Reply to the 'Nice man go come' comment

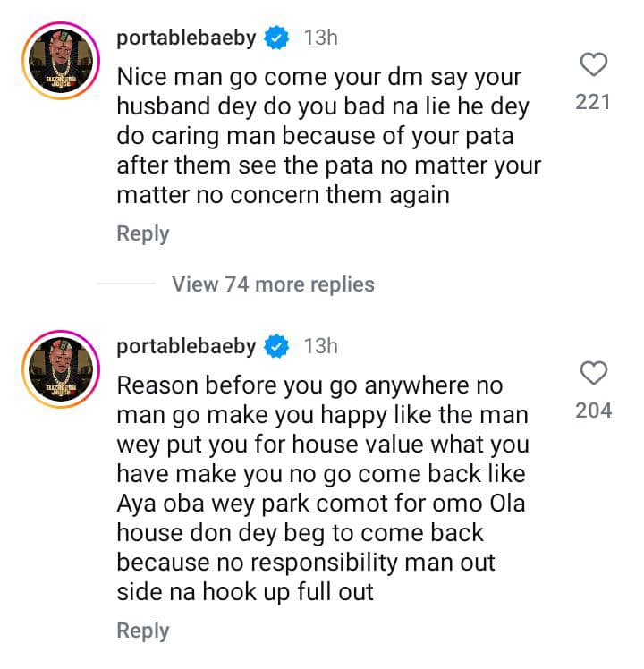[x=143, y=234]
